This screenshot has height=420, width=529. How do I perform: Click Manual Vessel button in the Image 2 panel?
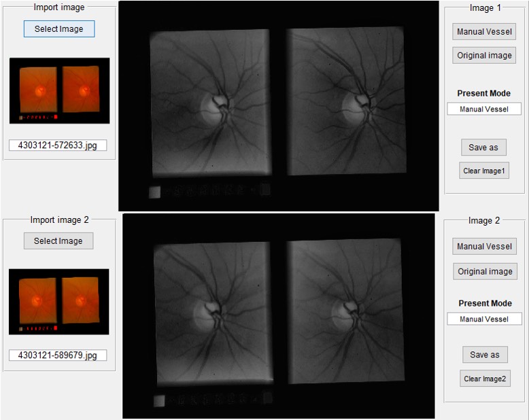pos(484,247)
